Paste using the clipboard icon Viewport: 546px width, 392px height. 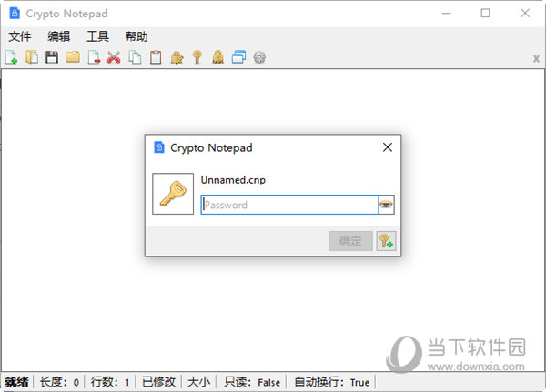(156, 57)
